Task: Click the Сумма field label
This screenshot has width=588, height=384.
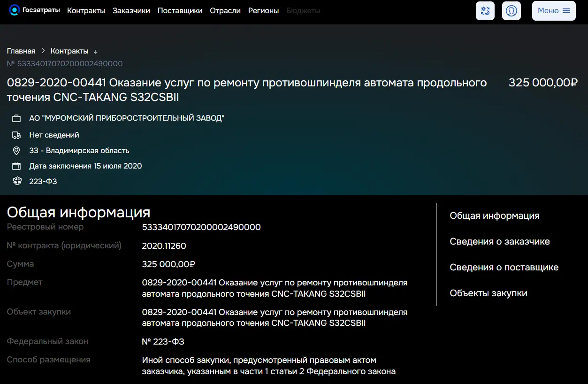Action: click(20, 264)
